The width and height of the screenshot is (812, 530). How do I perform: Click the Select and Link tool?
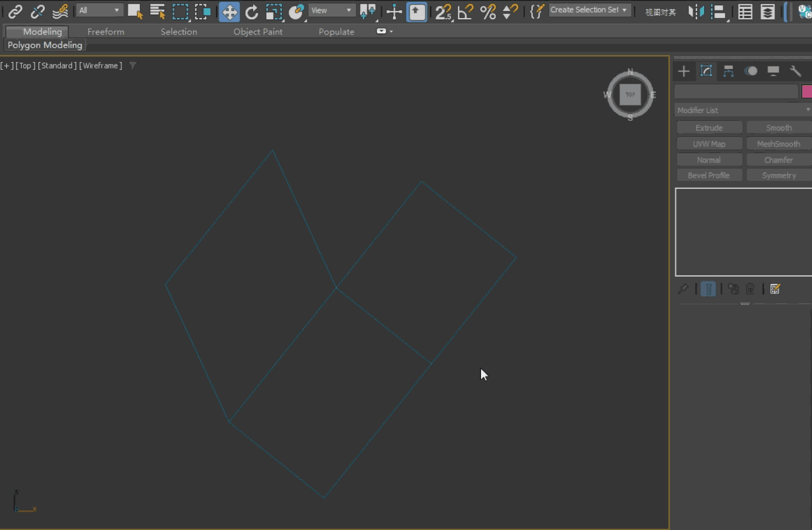[15, 11]
